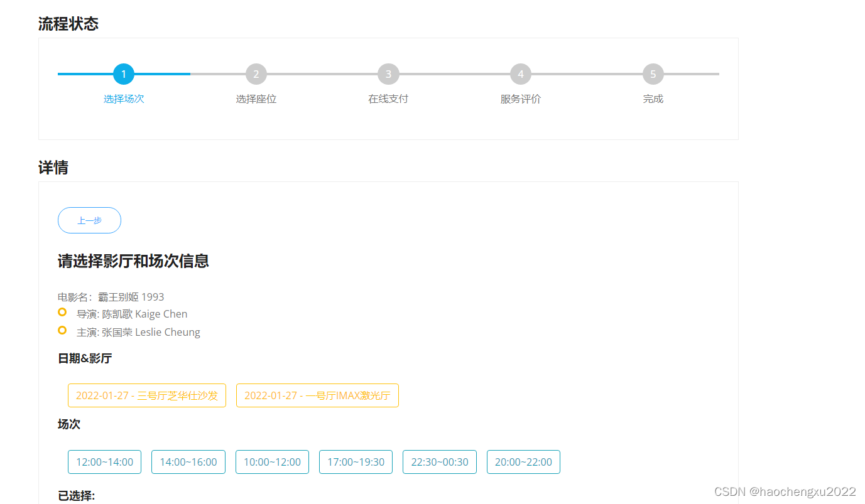Click the 选择场次 step label
The height and width of the screenshot is (504, 865).
[x=124, y=99]
